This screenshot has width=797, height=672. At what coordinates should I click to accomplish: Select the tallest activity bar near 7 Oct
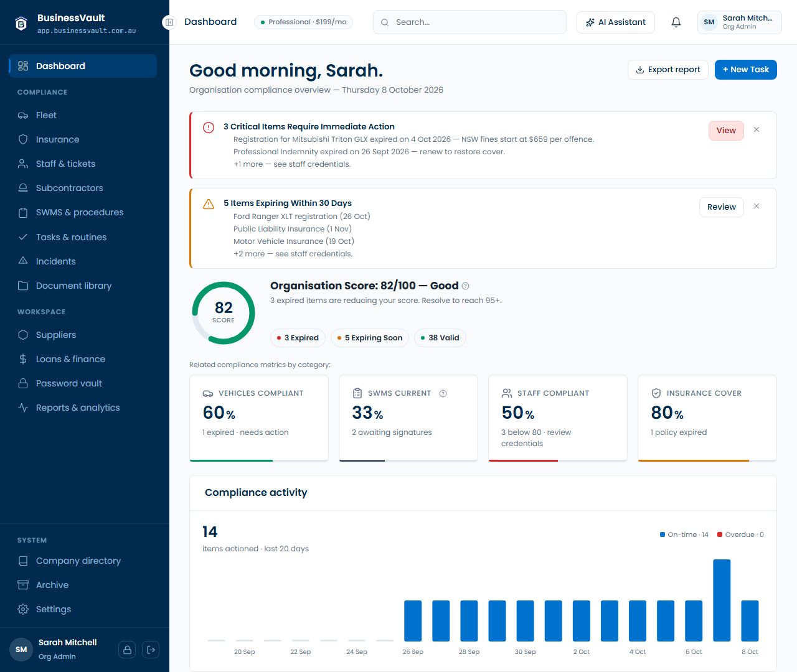pyautogui.click(x=722, y=600)
